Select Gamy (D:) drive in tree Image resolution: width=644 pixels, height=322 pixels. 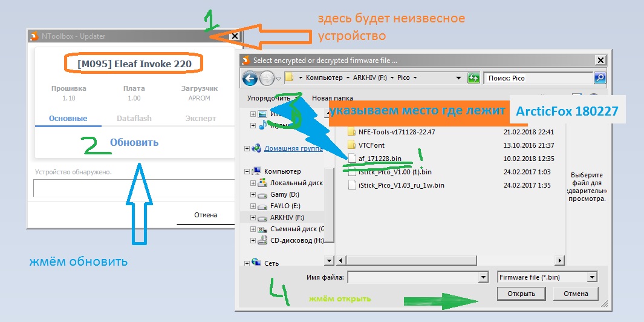[285, 194]
